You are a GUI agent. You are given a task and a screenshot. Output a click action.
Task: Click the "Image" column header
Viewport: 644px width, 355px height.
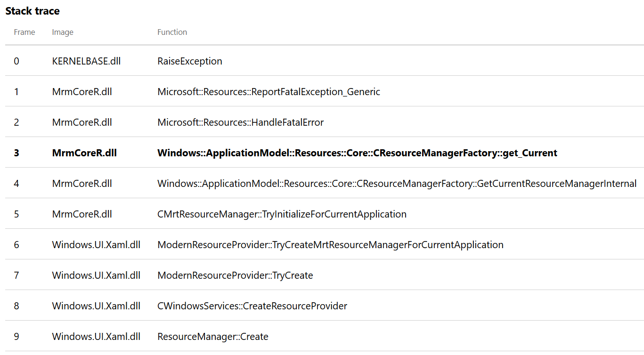tap(63, 32)
